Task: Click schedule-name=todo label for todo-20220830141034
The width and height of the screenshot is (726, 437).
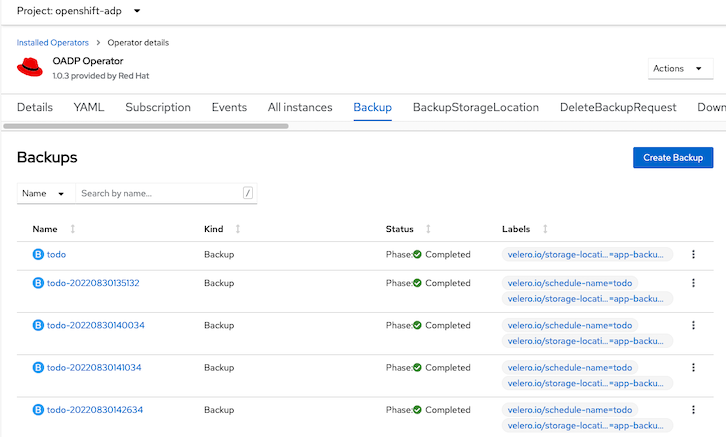Action: (570, 367)
